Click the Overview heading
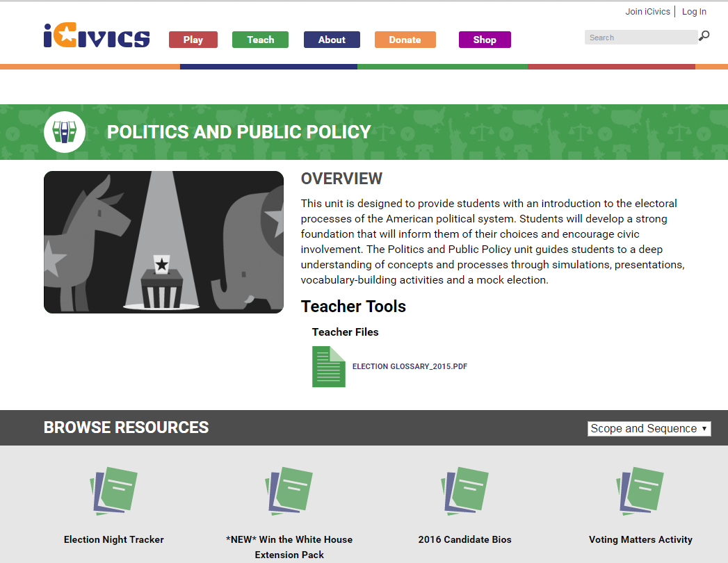The width and height of the screenshot is (728, 563). pyautogui.click(x=341, y=179)
